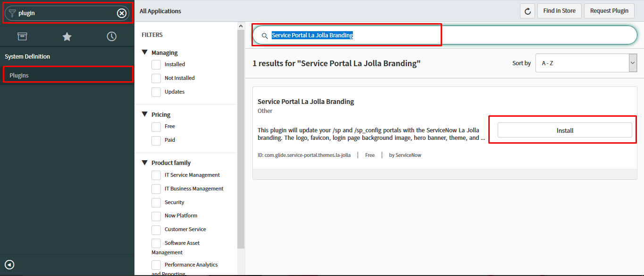Image resolution: width=644 pixels, height=276 pixels.
Task: Check the IT Service Management filter
Action: tap(156, 175)
